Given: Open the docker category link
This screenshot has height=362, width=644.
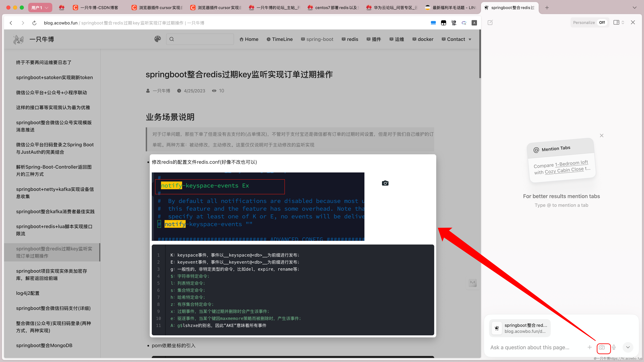Looking at the screenshot, I should (x=423, y=39).
